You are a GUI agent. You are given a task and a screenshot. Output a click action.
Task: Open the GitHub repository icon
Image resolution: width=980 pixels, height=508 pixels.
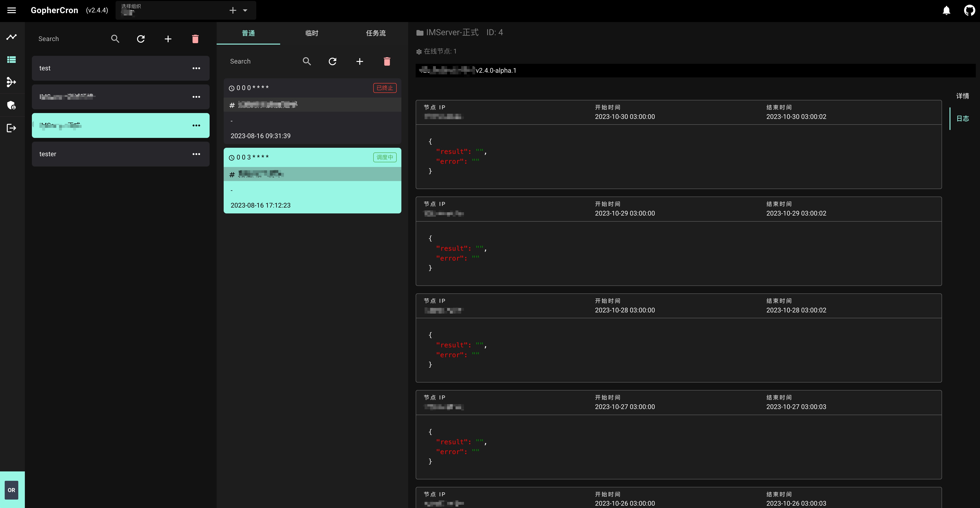click(x=969, y=10)
